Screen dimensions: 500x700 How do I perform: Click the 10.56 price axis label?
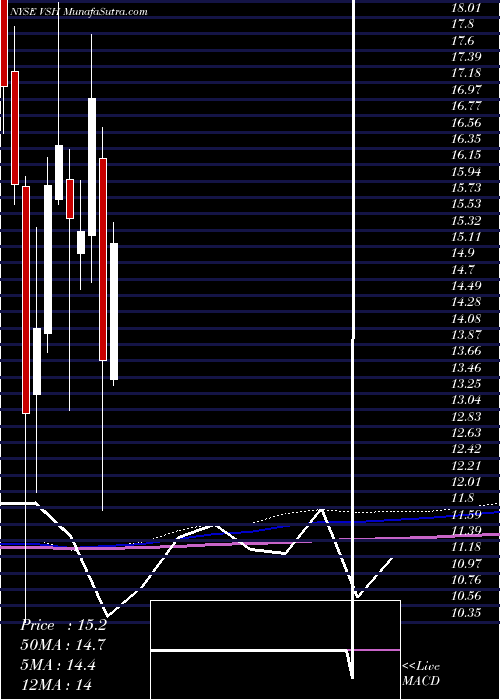tap(465, 596)
